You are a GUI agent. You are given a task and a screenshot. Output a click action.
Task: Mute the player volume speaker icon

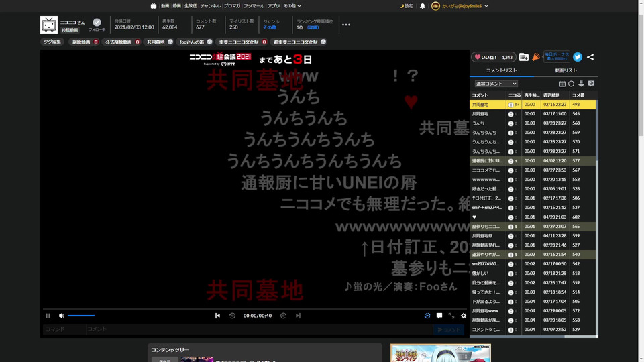click(x=62, y=316)
